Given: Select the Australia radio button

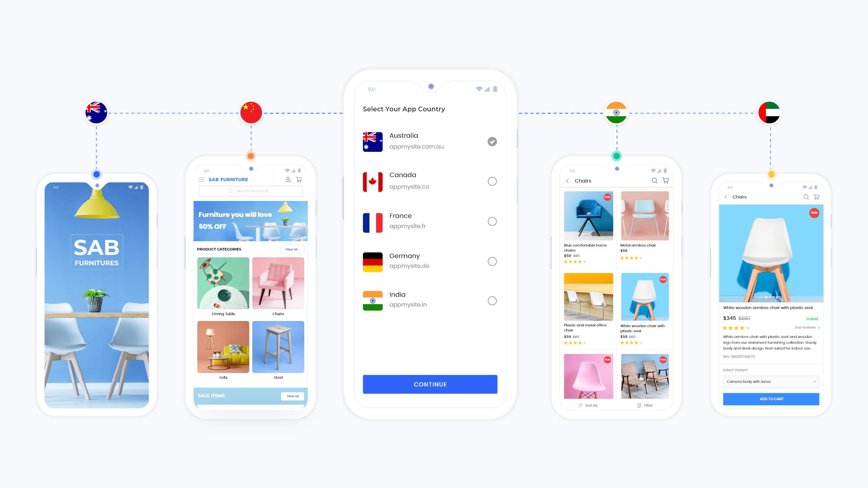Looking at the screenshot, I should [492, 141].
